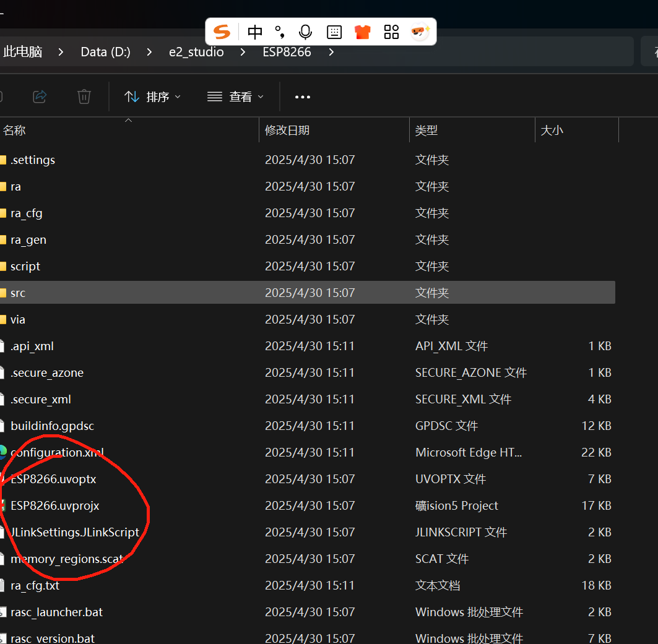The height and width of the screenshot is (644, 658).
Task: Sort by the 修改日期 column header
Action: click(287, 131)
